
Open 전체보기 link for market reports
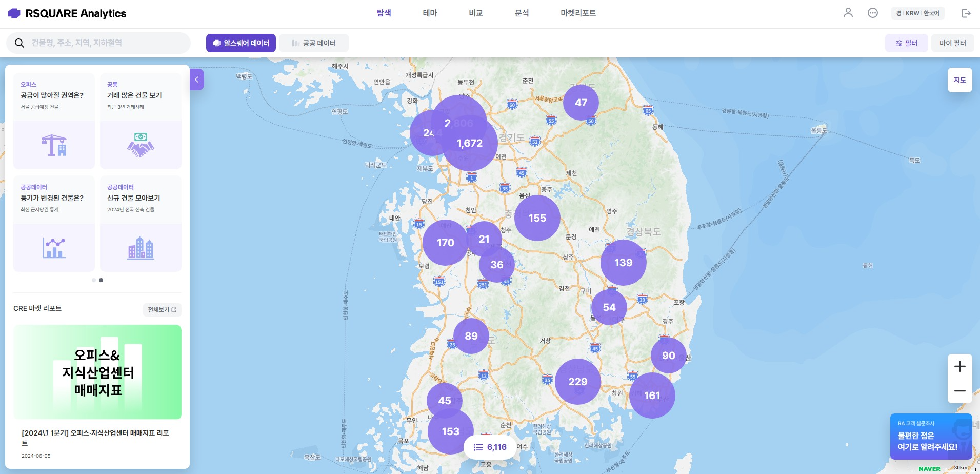[162, 310]
